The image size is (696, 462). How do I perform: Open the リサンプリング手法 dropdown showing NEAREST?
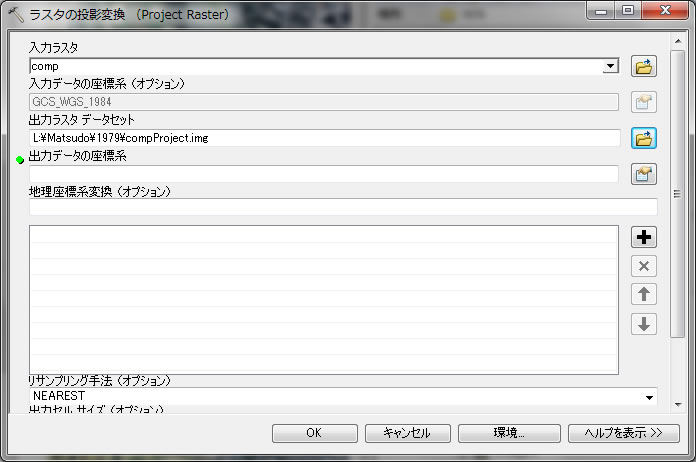point(649,397)
